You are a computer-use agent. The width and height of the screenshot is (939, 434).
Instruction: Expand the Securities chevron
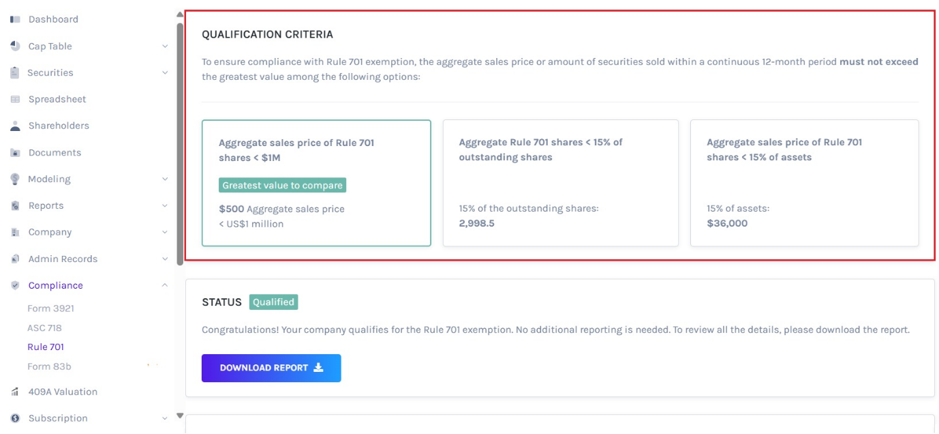[165, 72]
